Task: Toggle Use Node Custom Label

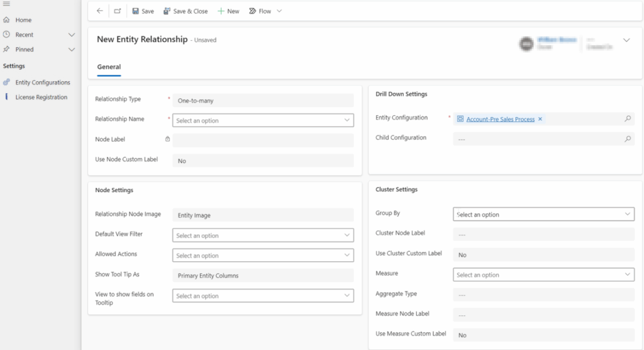Action: 263,161
